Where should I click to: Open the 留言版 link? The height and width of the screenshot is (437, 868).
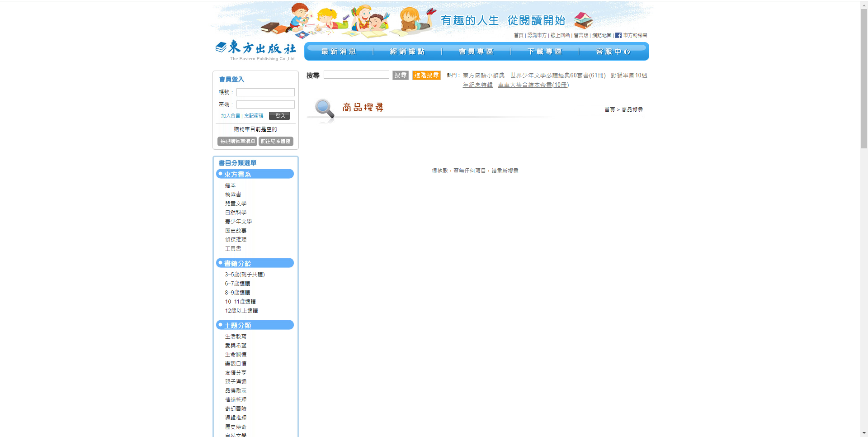[581, 35]
